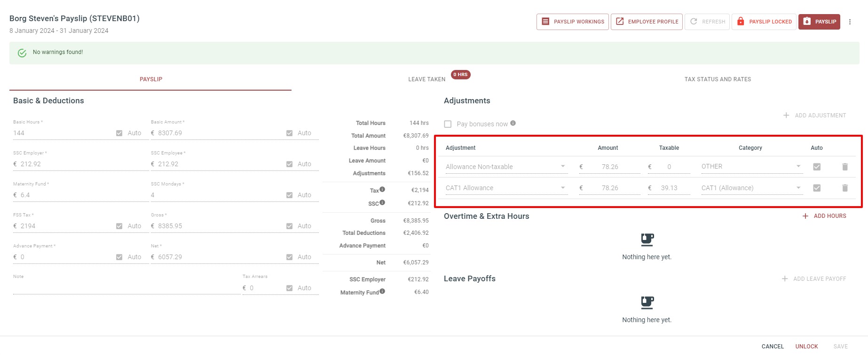The image size is (868, 355).
Task: Open the three-dot more options menu
Action: (850, 22)
